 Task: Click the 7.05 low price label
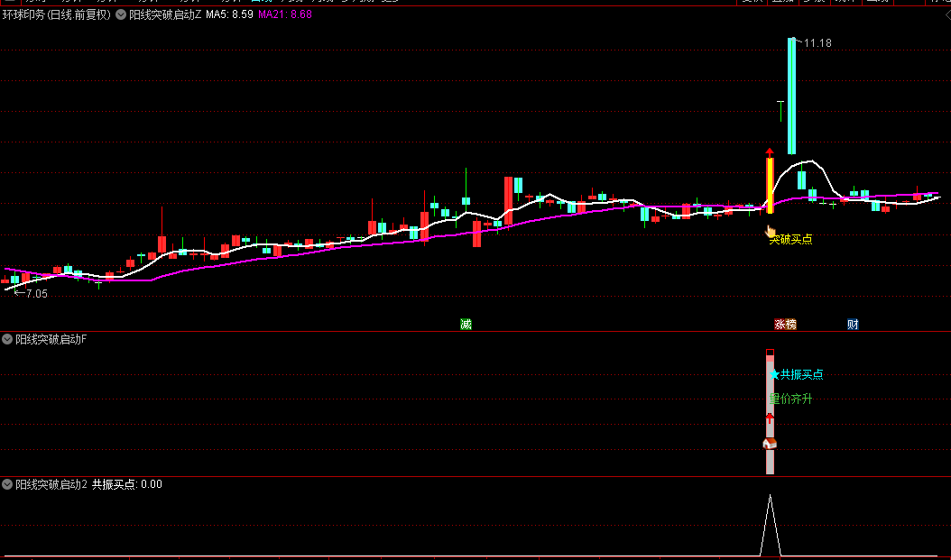pyautogui.click(x=36, y=293)
